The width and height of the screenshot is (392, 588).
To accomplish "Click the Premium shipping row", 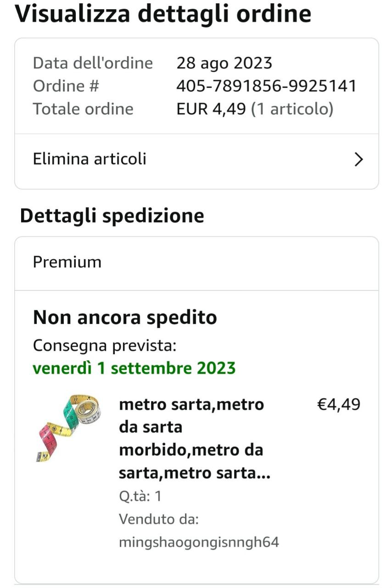I will [67, 262].
